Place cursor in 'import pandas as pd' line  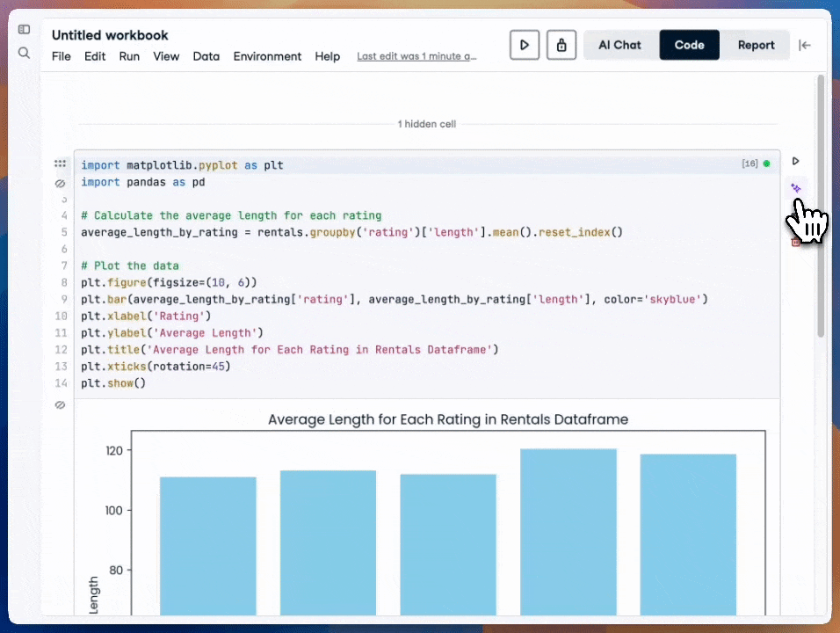(143, 182)
